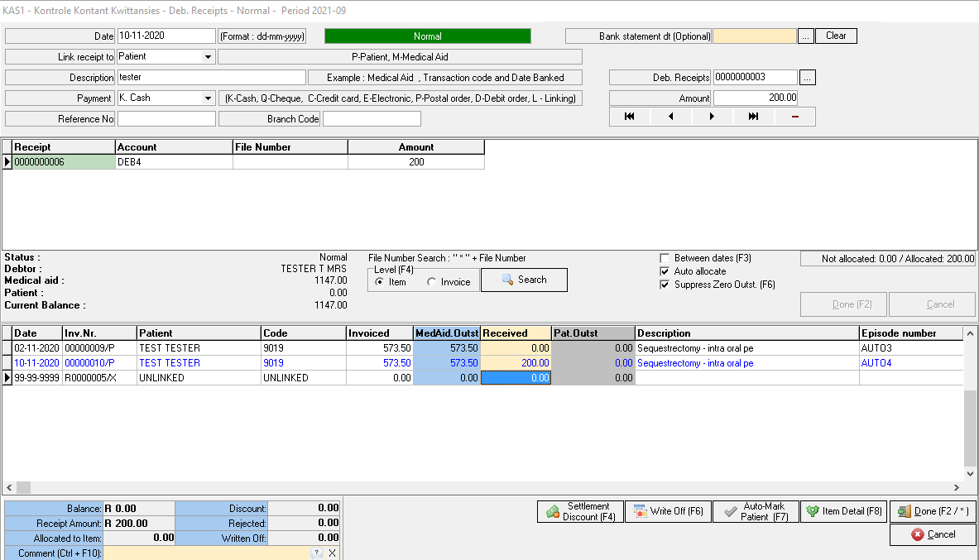Screen dimensions: 979x560
Task: Click previous record navigation arrow
Action: click(x=671, y=117)
